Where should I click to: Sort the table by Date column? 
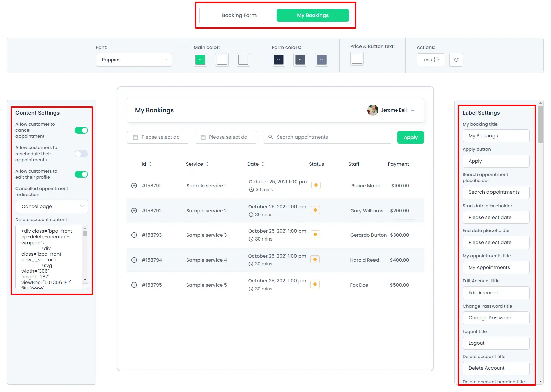point(263,164)
